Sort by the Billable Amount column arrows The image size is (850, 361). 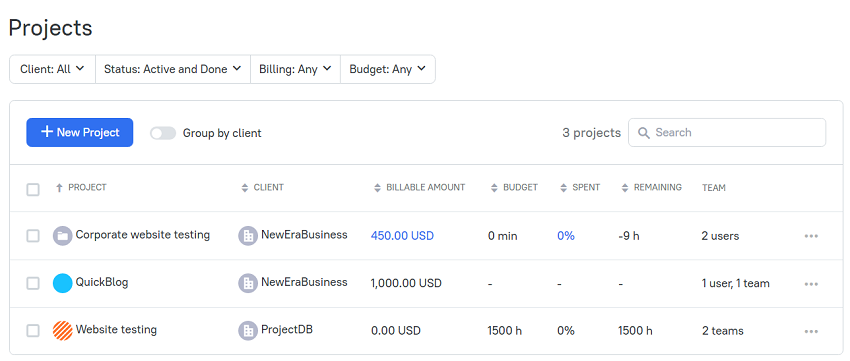coord(378,188)
